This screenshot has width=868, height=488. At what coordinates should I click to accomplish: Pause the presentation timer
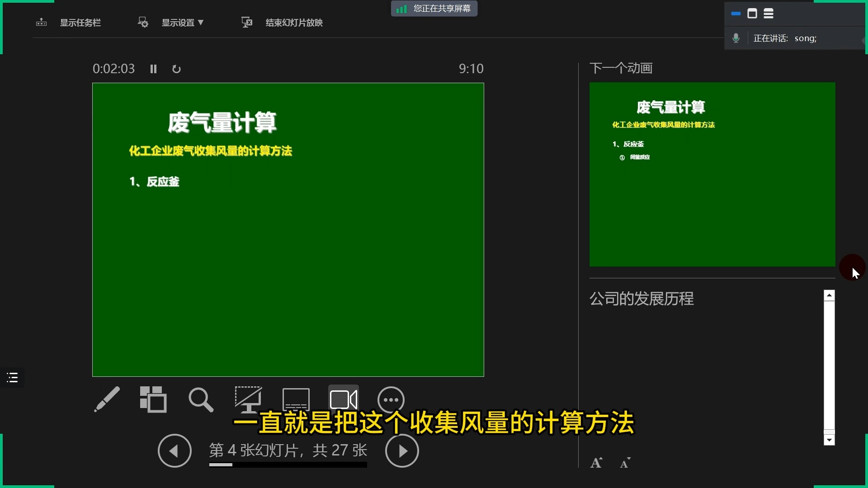[x=153, y=69]
